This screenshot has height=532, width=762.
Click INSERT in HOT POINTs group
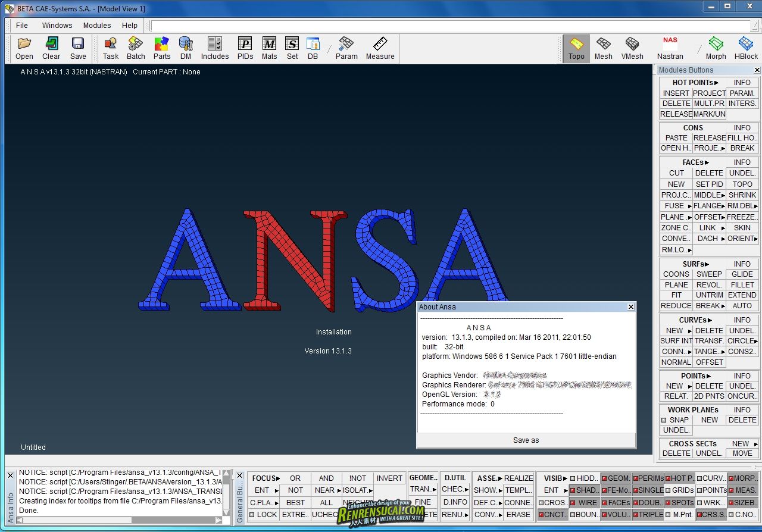[676, 93]
